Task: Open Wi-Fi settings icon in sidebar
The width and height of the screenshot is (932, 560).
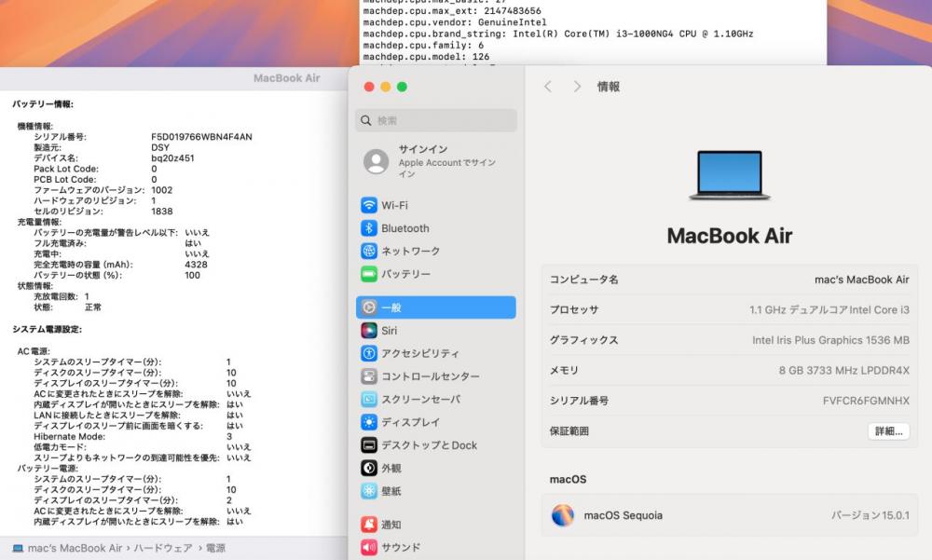Action: coord(369,205)
